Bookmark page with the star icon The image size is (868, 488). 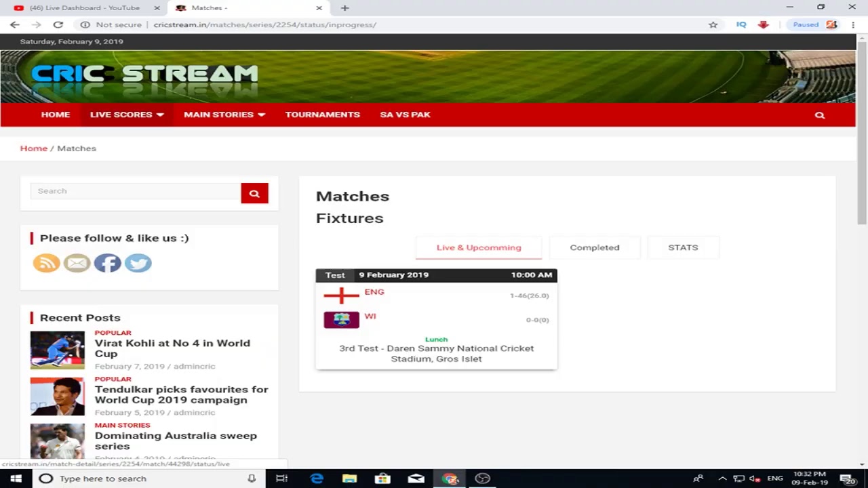coord(713,24)
